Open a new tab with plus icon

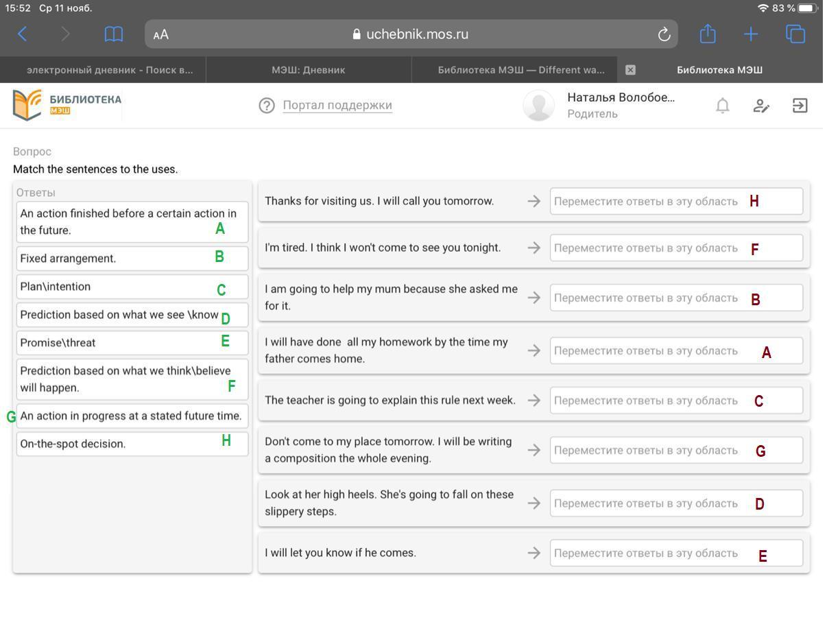coord(751,34)
